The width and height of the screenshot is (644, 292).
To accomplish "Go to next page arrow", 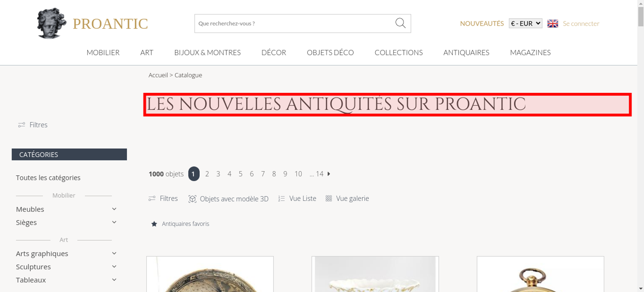I will 329,174.
